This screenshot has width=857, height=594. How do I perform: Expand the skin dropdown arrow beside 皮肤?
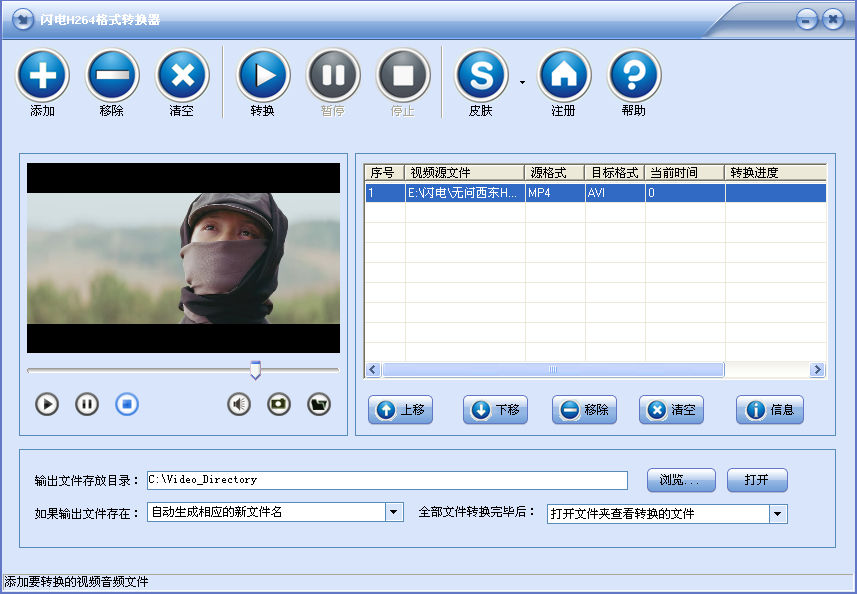click(x=523, y=83)
